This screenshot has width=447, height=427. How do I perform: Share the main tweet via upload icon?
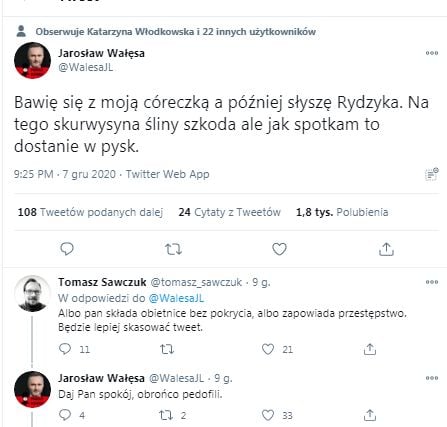point(386,249)
